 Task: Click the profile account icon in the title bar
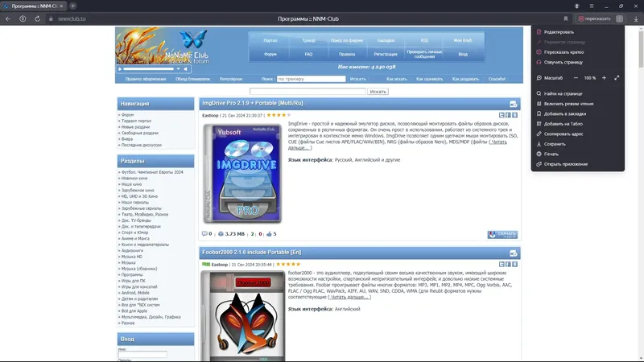point(576,6)
